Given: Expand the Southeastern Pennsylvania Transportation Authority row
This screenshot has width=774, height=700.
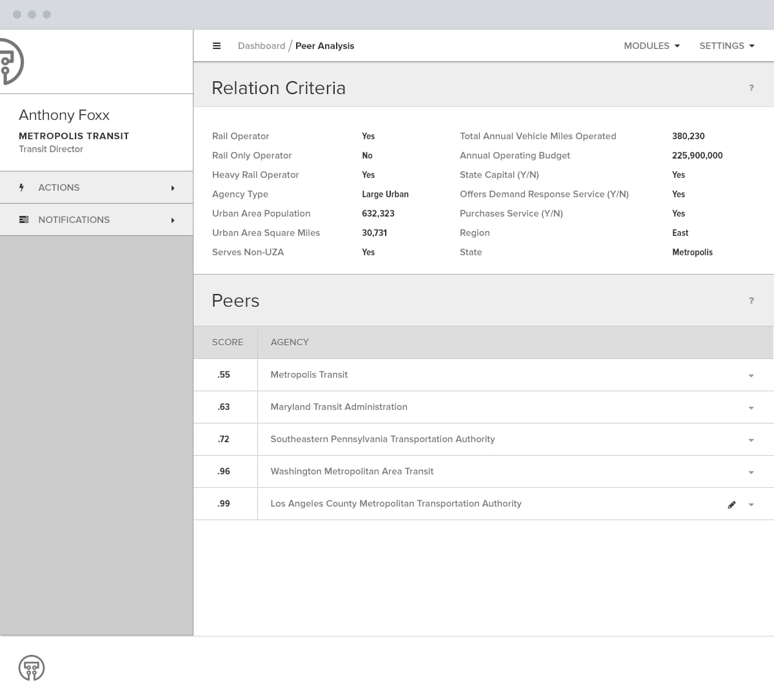Looking at the screenshot, I should coord(751,440).
